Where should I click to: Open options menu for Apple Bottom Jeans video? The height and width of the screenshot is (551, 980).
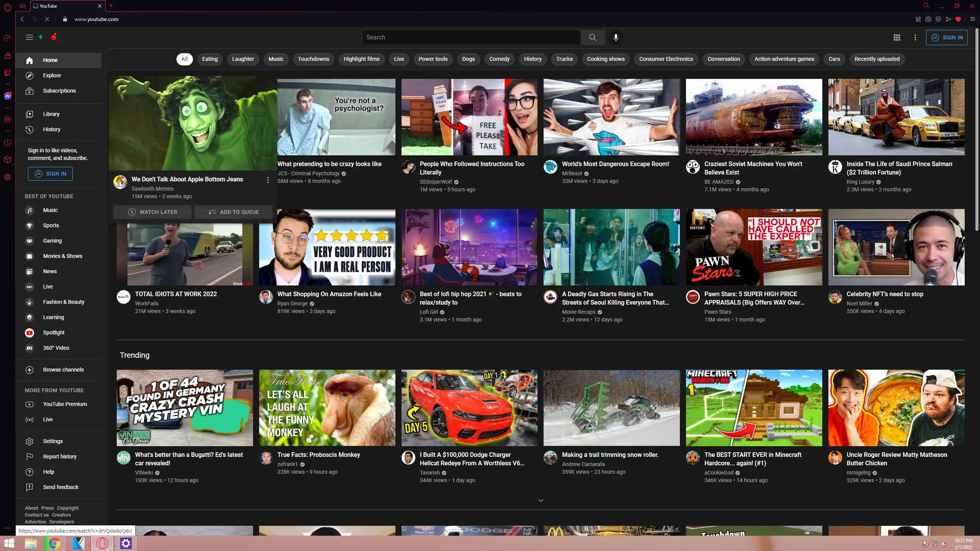[x=268, y=180]
